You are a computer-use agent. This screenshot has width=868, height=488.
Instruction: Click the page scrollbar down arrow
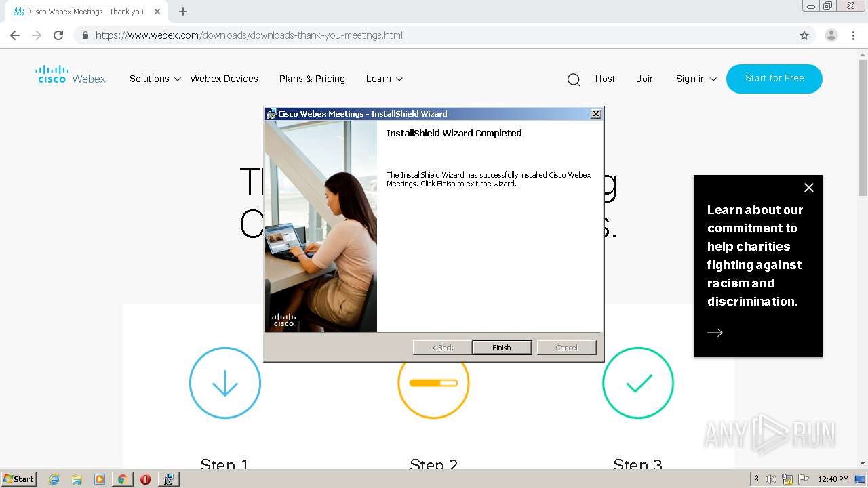862,464
